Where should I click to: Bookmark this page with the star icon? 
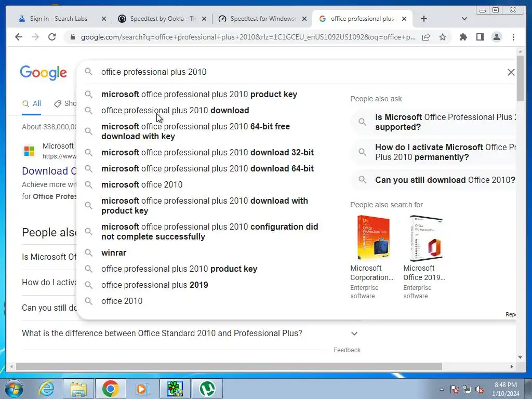click(443, 37)
